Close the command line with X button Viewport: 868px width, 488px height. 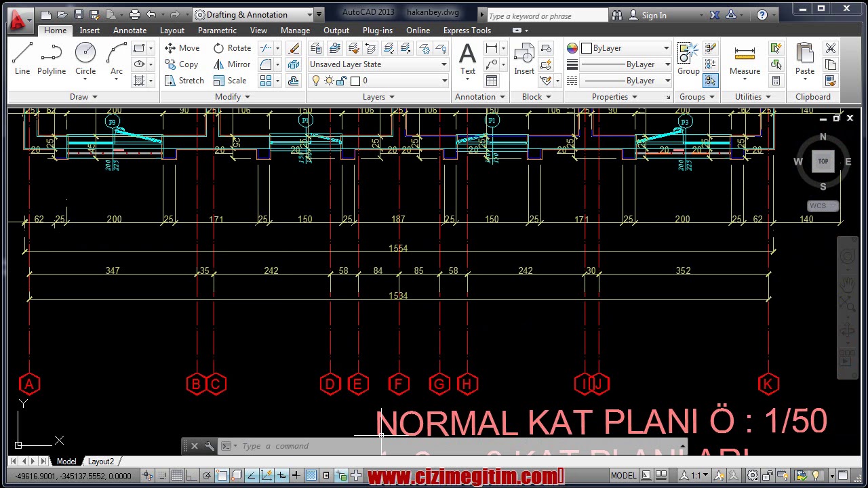coord(195,446)
